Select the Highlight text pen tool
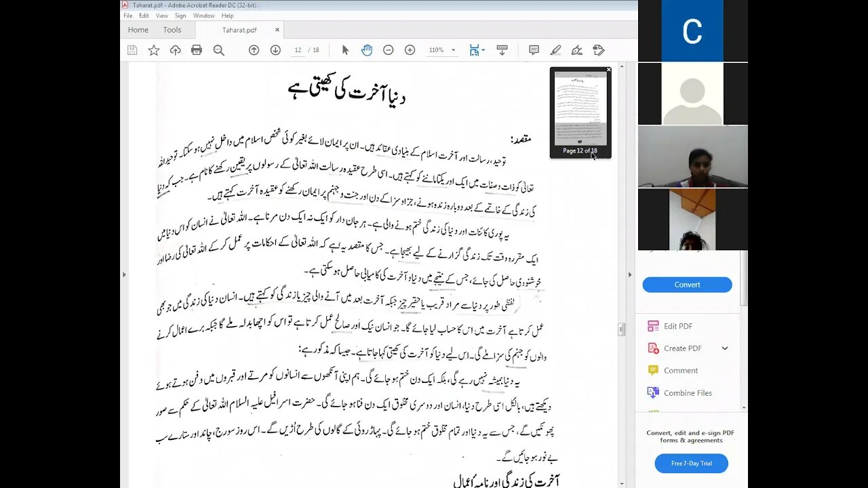Viewport: 868px width, 488px height. [555, 50]
